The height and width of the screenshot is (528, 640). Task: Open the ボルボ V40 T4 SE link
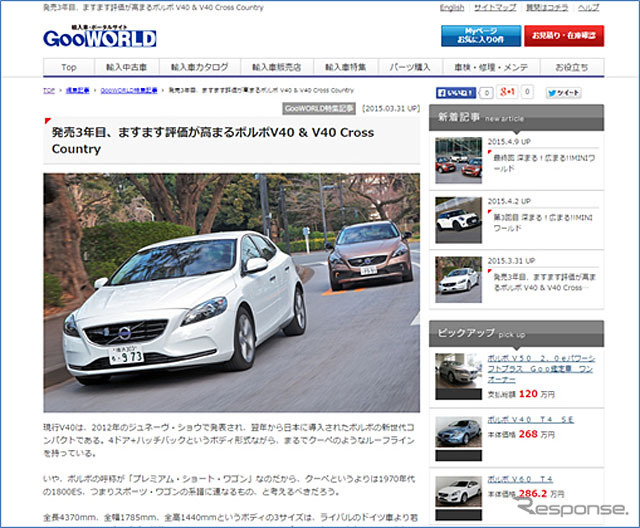[x=531, y=419]
